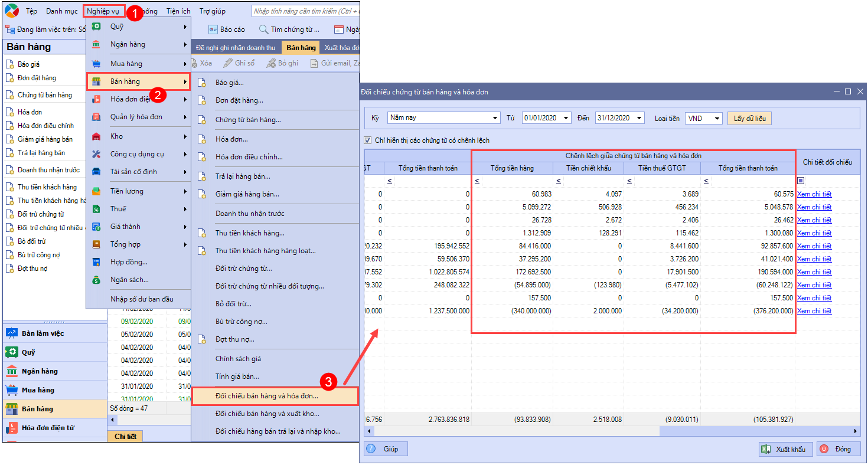The image size is (868, 465).
Task: Switch to the Đề nghị ghi nhận doanh thu tab
Action: click(236, 48)
